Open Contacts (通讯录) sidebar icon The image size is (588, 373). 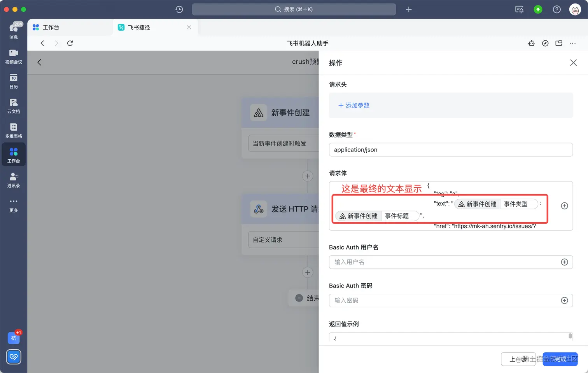[14, 180]
